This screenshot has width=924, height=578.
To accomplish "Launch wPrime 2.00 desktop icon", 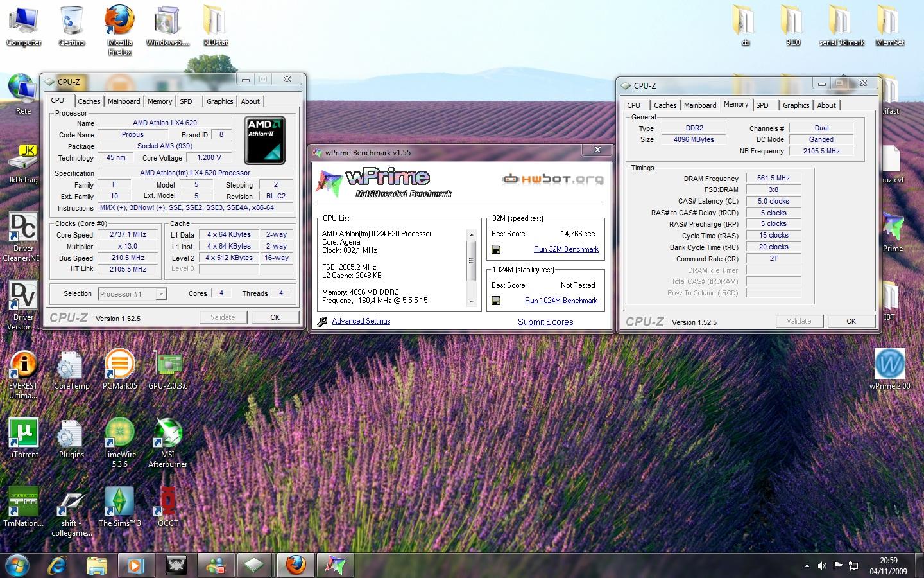I will click(890, 369).
